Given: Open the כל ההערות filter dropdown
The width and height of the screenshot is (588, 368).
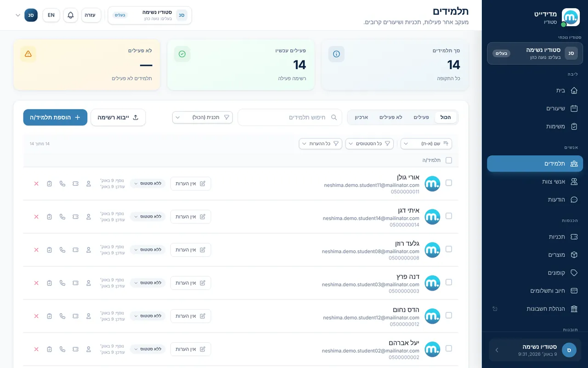Looking at the screenshot, I should tap(321, 144).
